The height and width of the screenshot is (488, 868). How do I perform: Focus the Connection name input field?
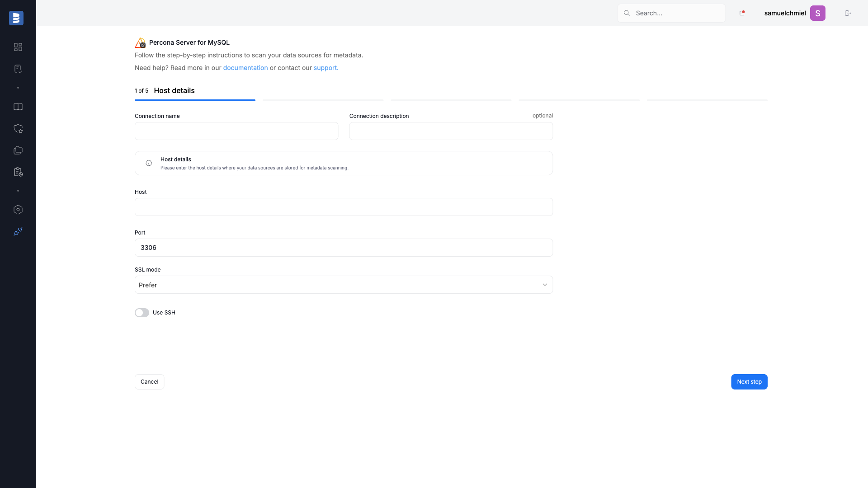(x=236, y=131)
